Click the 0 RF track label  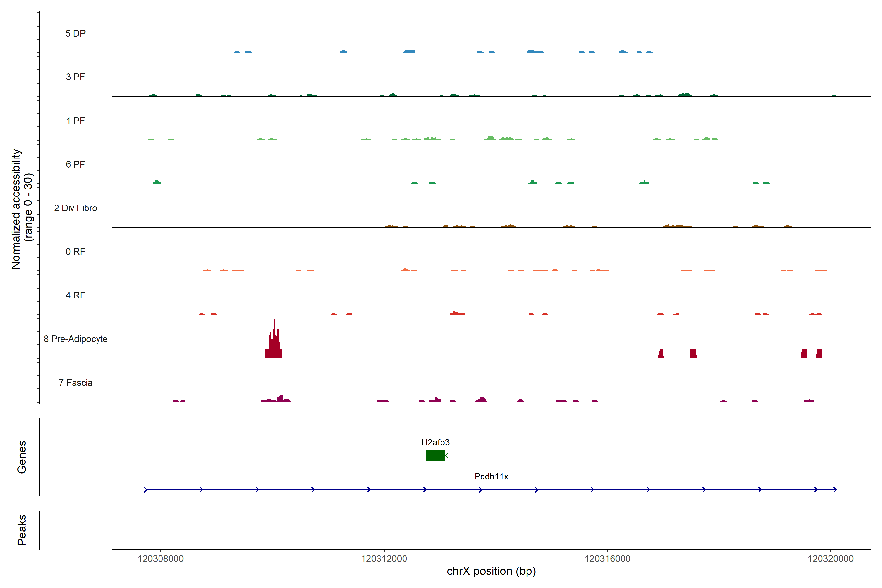[75, 252]
